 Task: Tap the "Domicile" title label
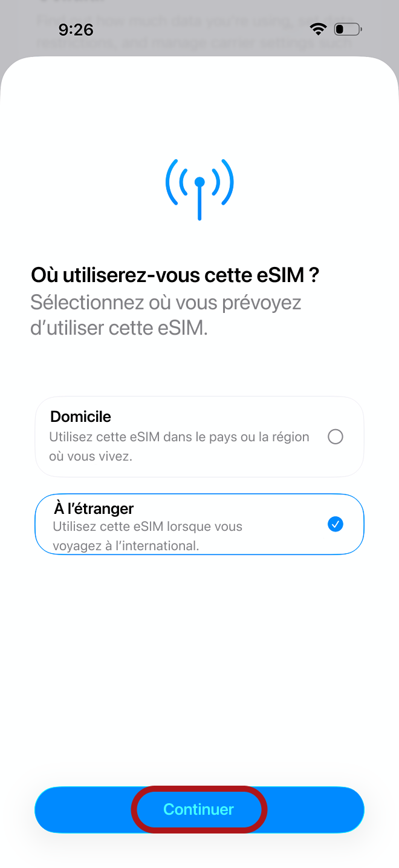[80, 416]
